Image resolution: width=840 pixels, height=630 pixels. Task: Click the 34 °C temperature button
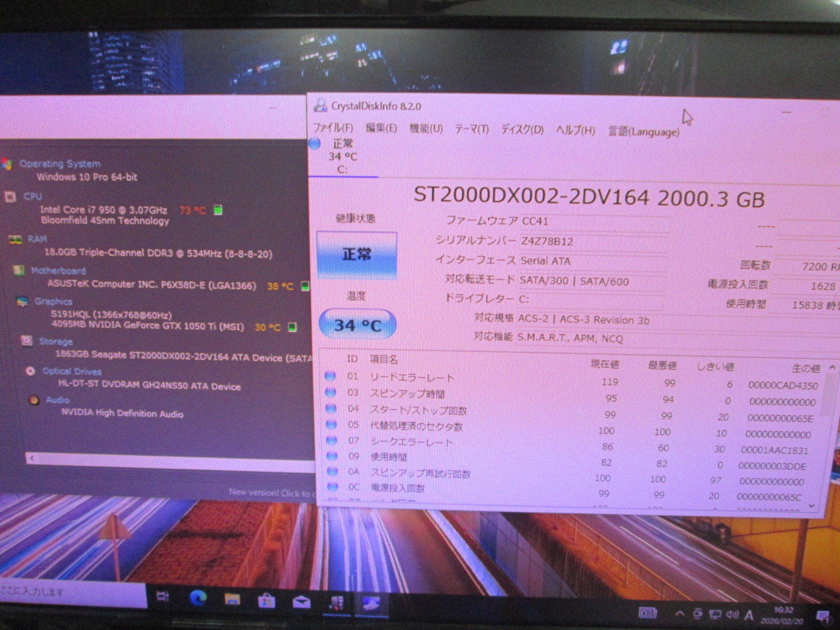tap(358, 325)
